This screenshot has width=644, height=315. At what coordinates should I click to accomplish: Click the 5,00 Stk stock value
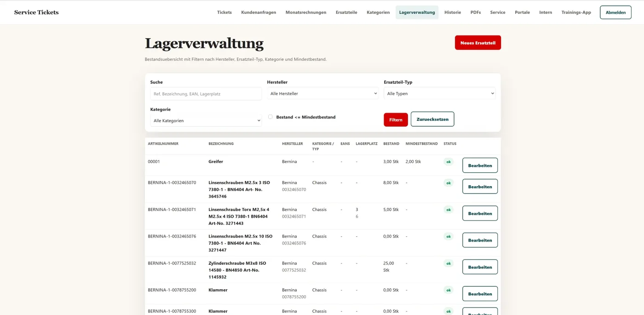click(x=391, y=209)
